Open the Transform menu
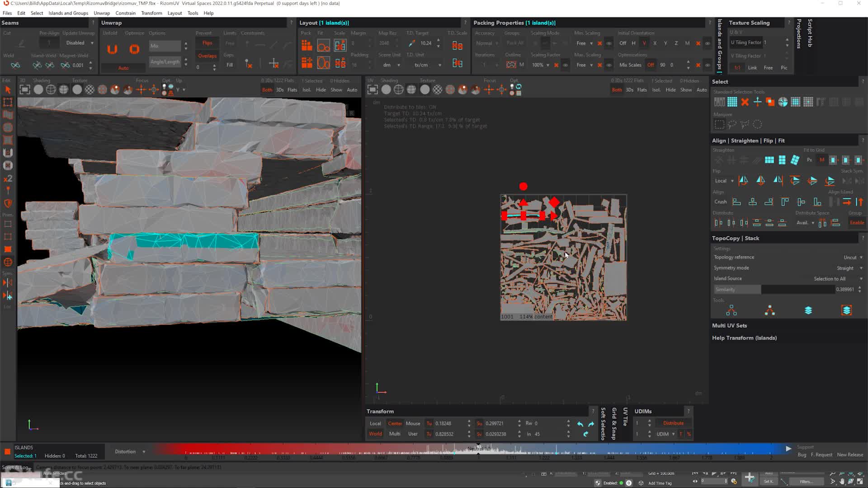 tap(151, 13)
